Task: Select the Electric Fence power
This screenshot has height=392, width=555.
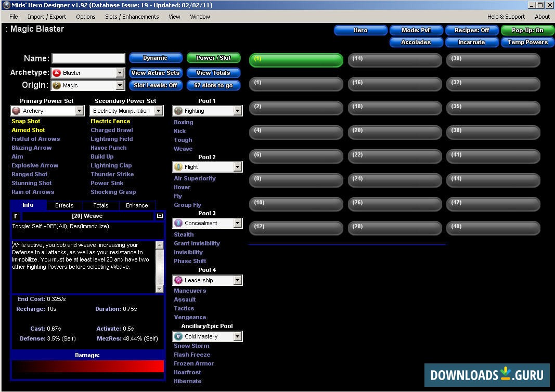Action: pyautogui.click(x=110, y=121)
